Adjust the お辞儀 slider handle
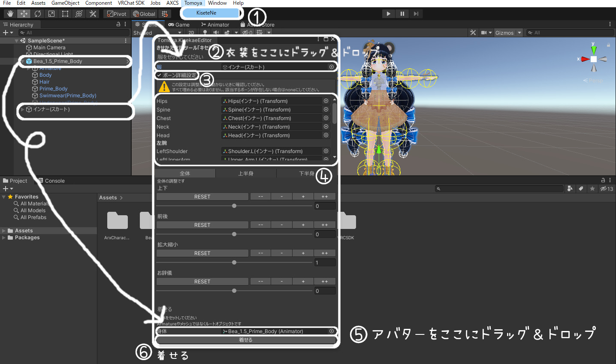Viewport: 616px width, 364px height. pyautogui.click(x=234, y=291)
